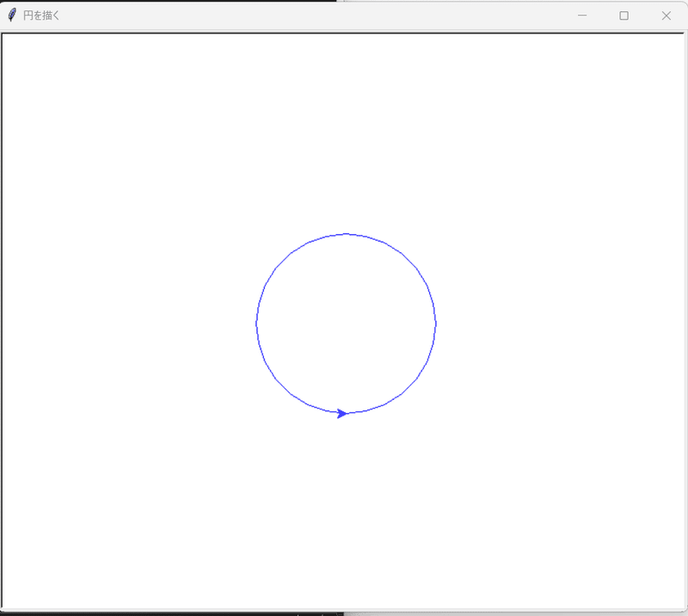Click the 円を描く window title text
688x616 pixels.
pos(41,15)
